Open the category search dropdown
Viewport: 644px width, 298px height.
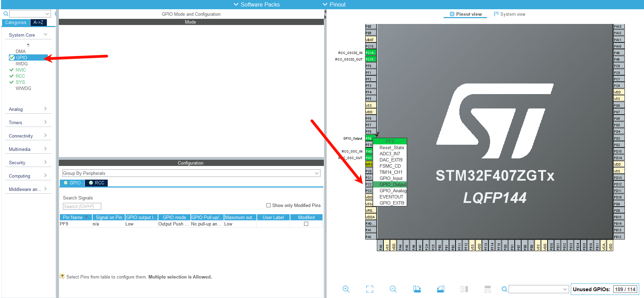tap(47, 14)
